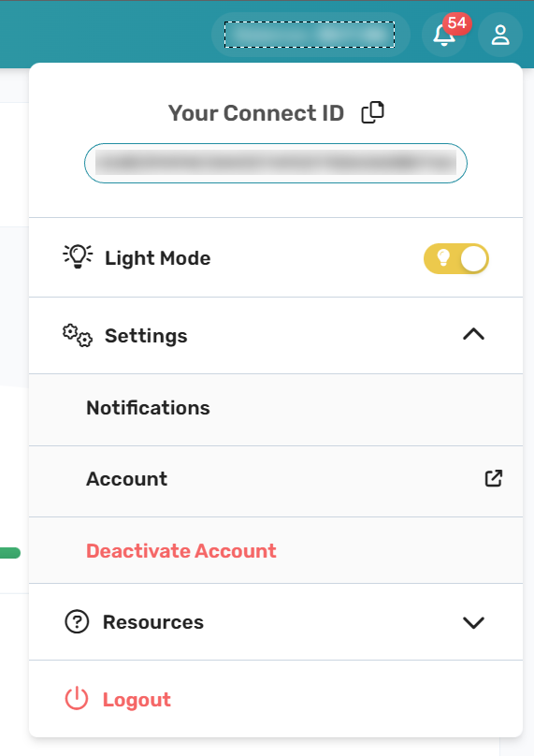
Task: Click the Logout text
Action: (x=137, y=700)
